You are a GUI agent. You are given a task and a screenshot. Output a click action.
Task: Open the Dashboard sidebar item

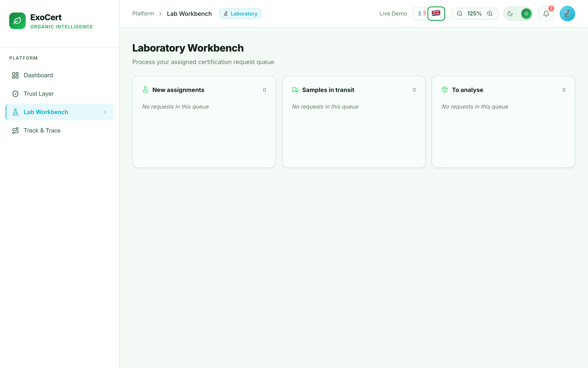[60, 75]
